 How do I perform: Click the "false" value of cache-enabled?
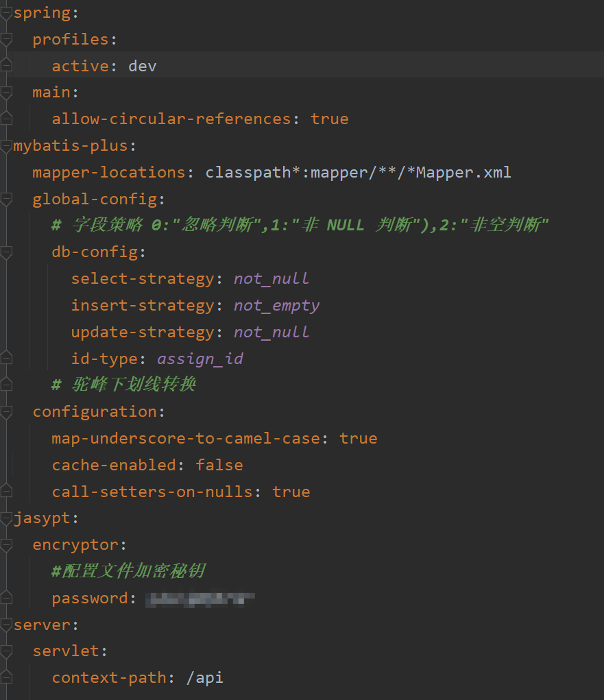click(219, 465)
